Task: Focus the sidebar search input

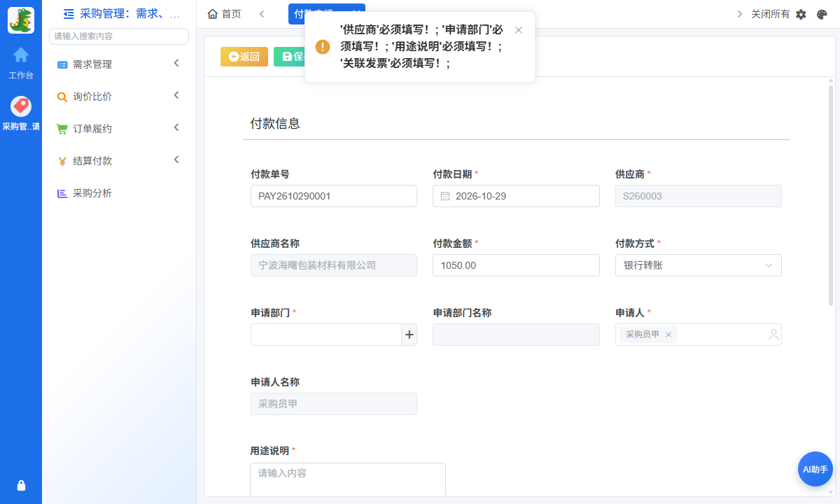Action: point(119,36)
